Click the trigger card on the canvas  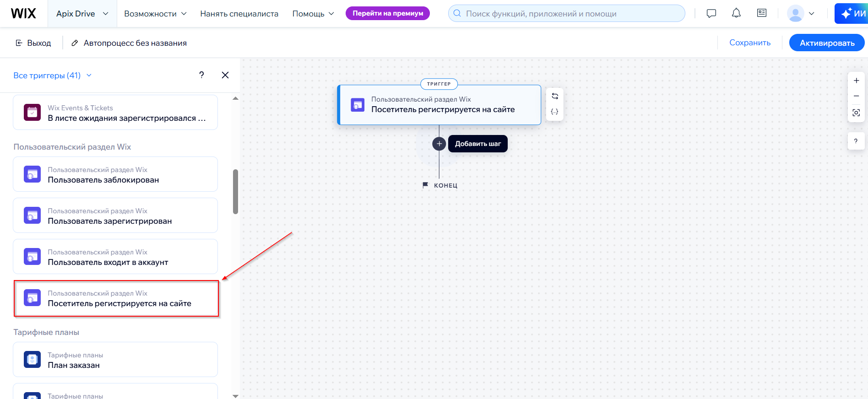coord(439,105)
